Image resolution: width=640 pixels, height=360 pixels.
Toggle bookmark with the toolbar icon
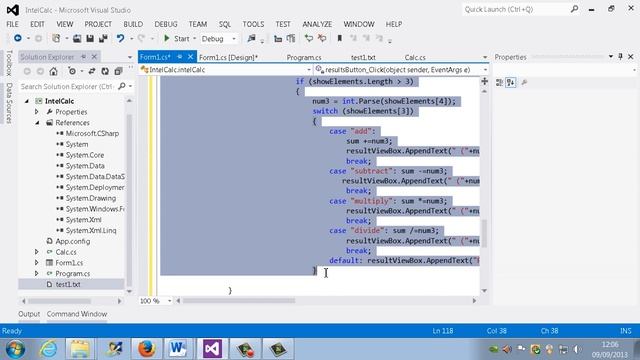340,38
